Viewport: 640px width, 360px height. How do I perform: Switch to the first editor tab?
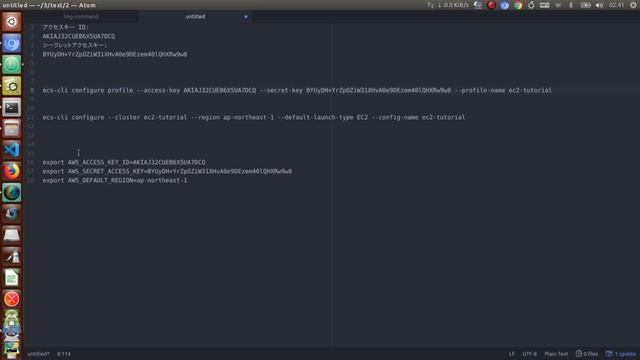(x=81, y=17)
